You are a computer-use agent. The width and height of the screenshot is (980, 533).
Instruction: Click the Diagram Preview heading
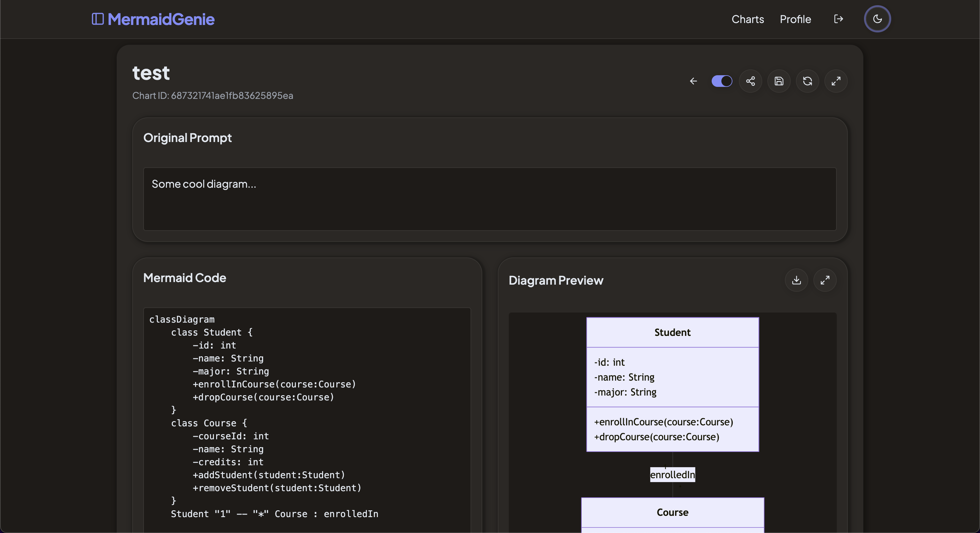pos(556,280)
